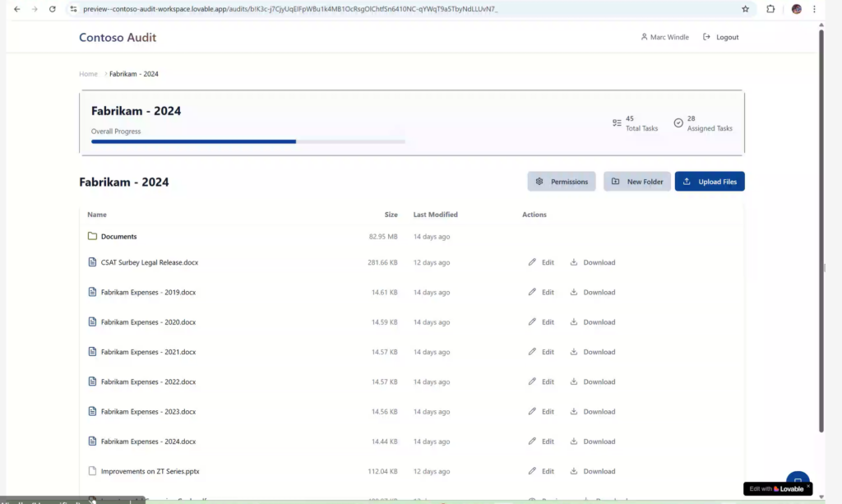Image resolution: width=842 pixels, height=504 pixels.
Task: Download Fabrikam Expenses - 2024.docx
Action: tap(592, 442)
